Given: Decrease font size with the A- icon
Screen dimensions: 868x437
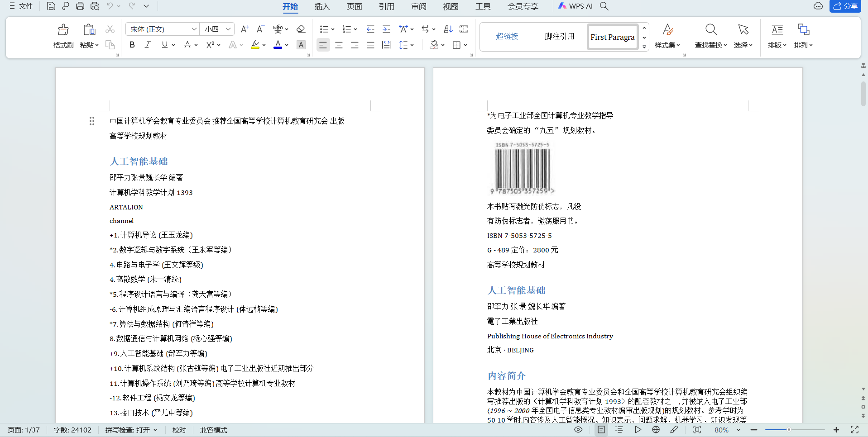Looking at the screenshot, I should click(x=260, y=29).
